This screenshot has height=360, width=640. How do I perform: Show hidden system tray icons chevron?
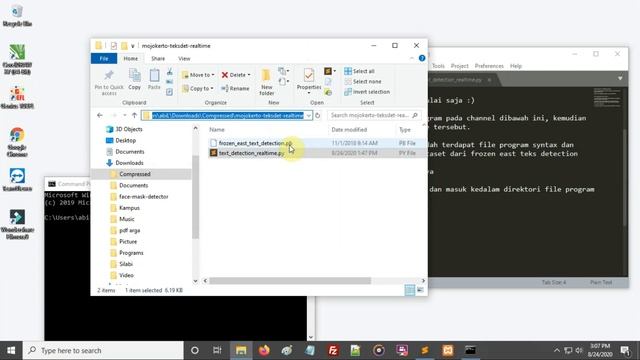pos(556,350)
